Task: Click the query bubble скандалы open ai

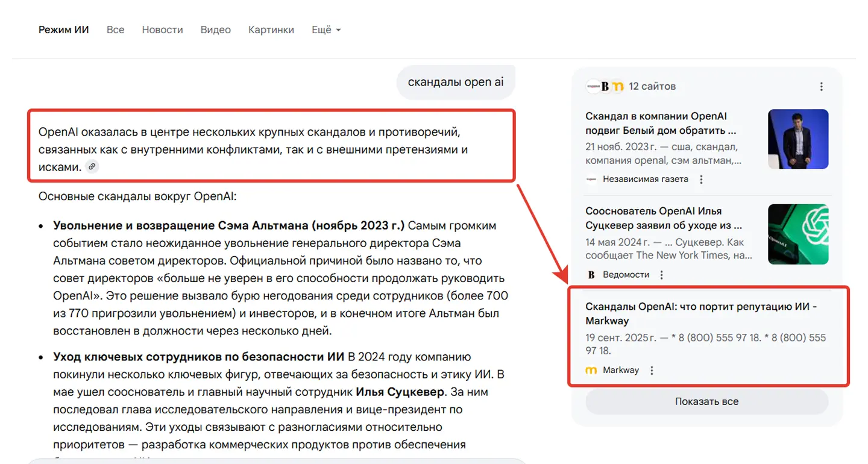Action: (x=456, y=82)
